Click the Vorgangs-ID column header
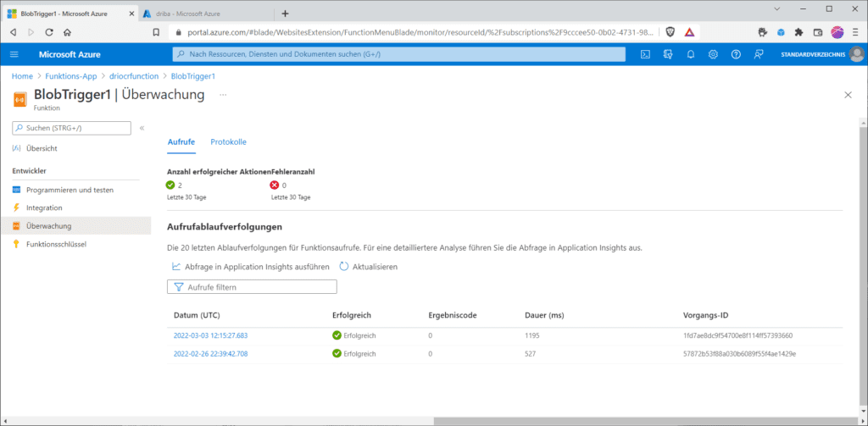The image size is (868, 426). [706, 315]
